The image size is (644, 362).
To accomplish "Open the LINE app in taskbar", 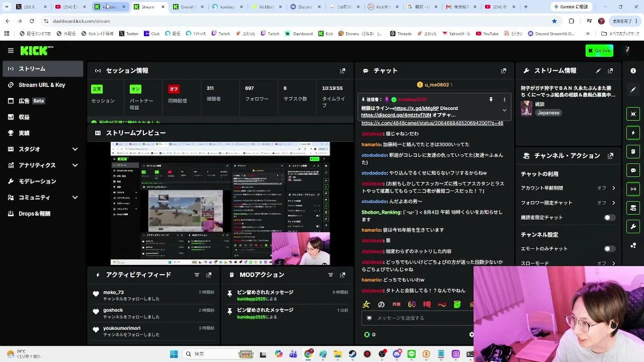I will pyautogui.click(x=412, y=354).
